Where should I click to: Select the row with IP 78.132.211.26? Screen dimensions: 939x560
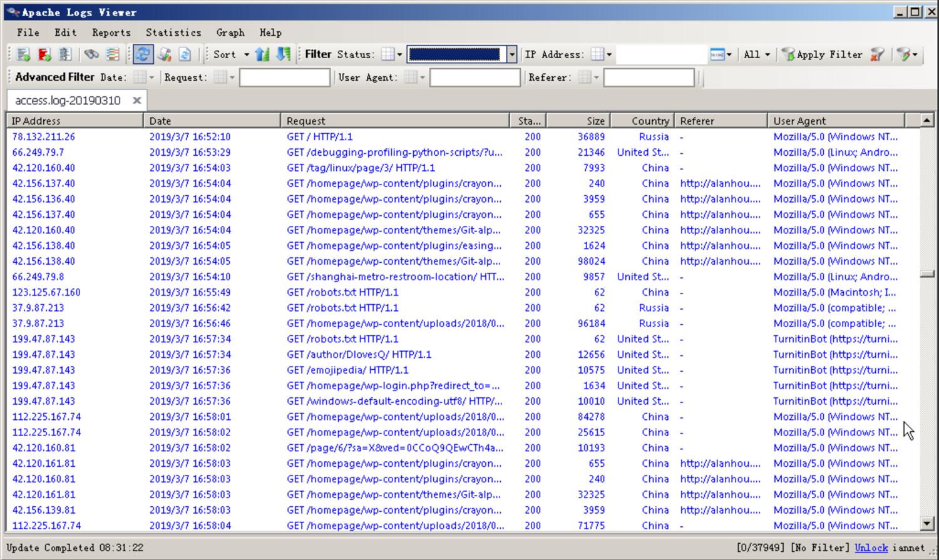[x=463, y=136]
